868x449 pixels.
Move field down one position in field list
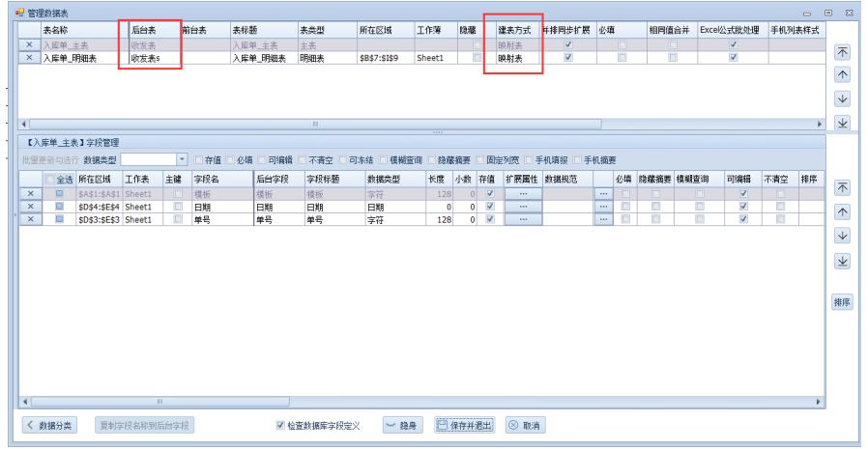tap(842, 236)
